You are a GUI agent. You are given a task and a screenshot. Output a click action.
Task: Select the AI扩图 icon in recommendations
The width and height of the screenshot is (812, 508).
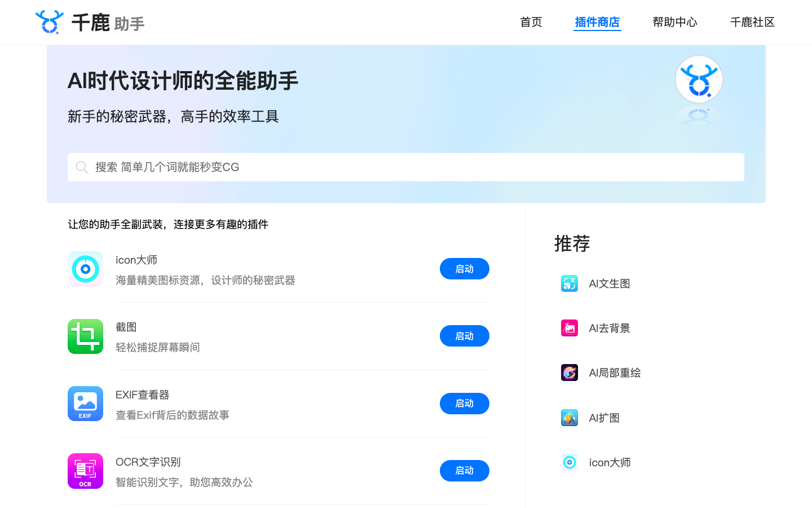pyautogui.click(x=570, y=417)
